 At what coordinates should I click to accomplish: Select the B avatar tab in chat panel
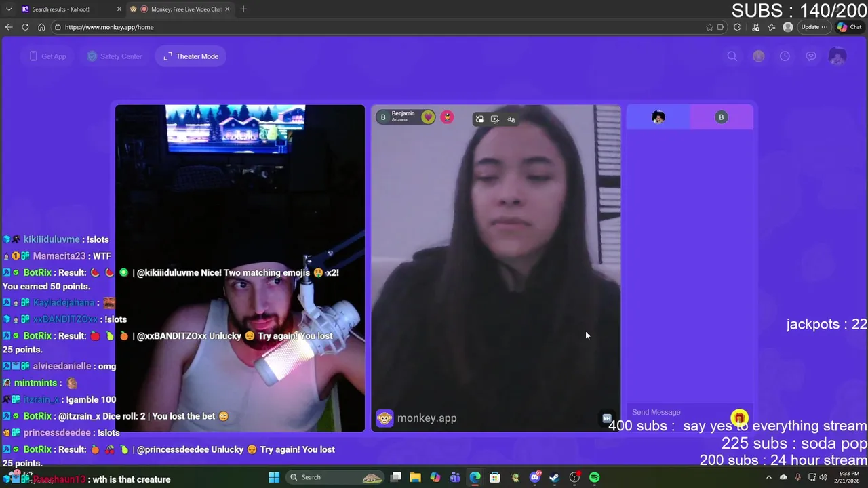[721, 117]
